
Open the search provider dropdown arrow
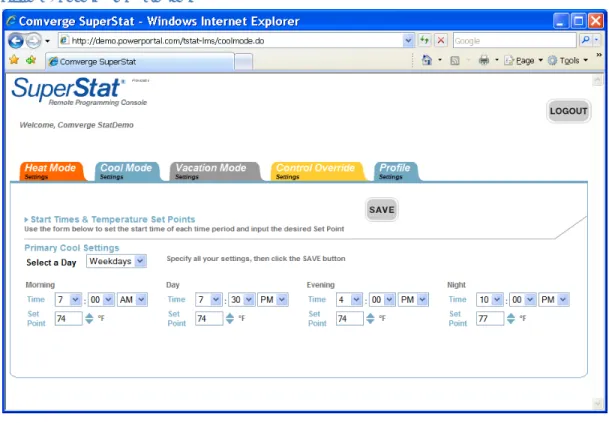[x=596, y=40]
